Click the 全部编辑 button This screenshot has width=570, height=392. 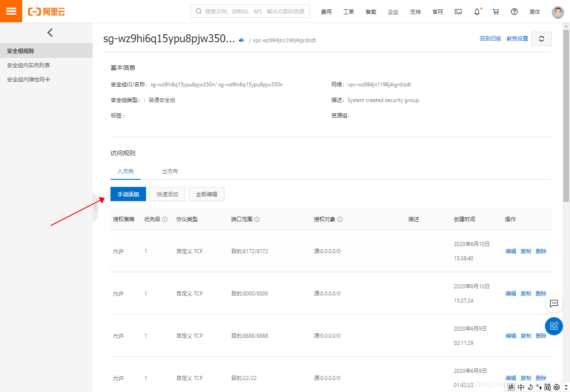(207, 194)
